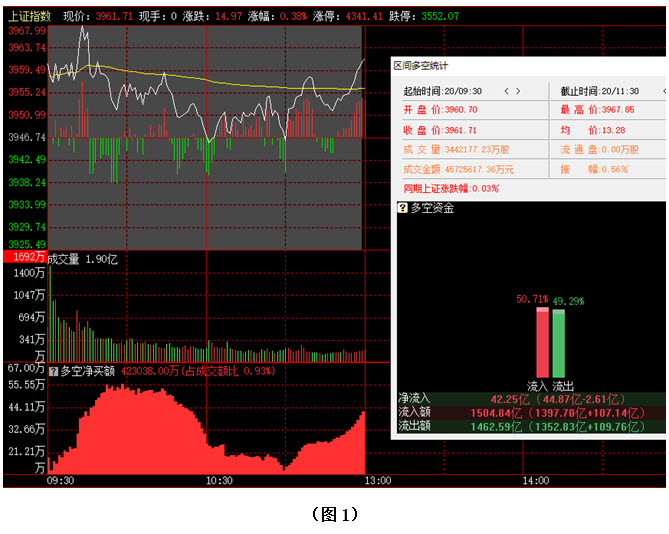Step 起始时间 back with left arrow
This screenshot has height=534, width=669.
click(505, 91)
